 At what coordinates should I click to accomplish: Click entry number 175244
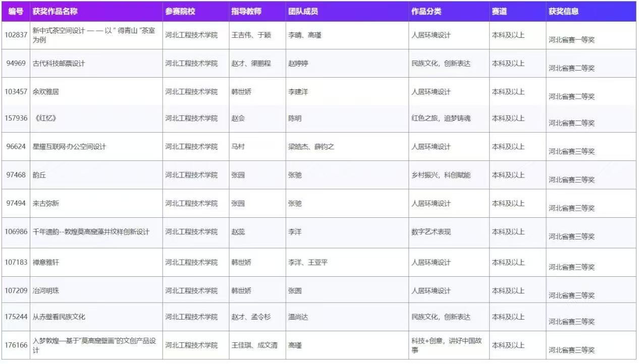(x=16, y=317)
